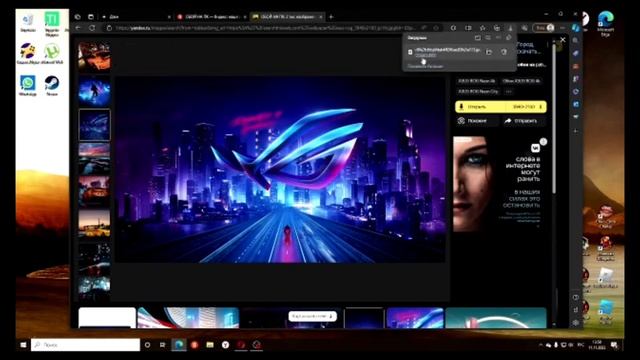Open more options in the downloads popup
The width and height of the screenshot is (640, 360).
(498, 38)
